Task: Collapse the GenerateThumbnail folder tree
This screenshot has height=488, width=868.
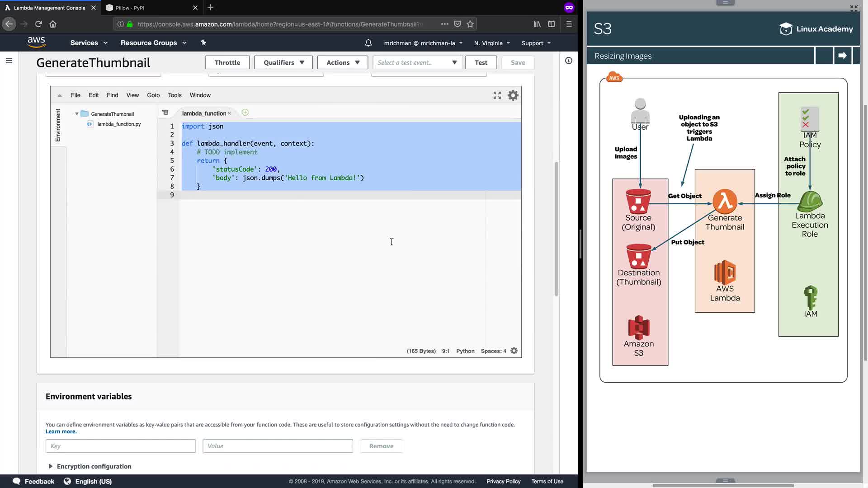Action: click(77, 114)
